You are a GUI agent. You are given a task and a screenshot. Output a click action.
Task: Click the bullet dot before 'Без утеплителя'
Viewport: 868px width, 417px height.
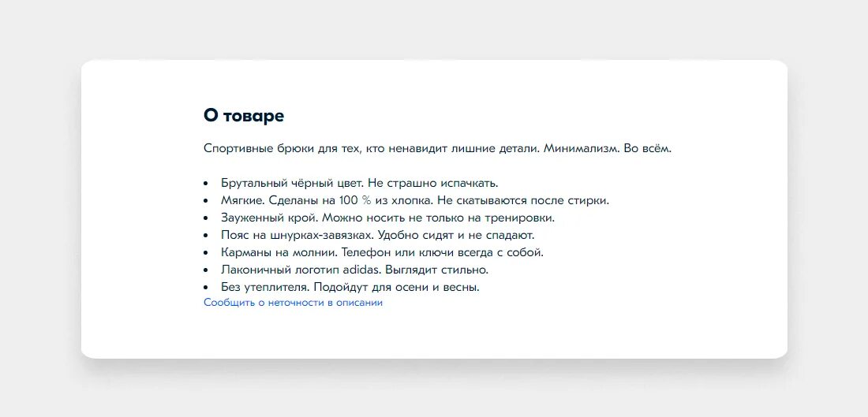206,288
